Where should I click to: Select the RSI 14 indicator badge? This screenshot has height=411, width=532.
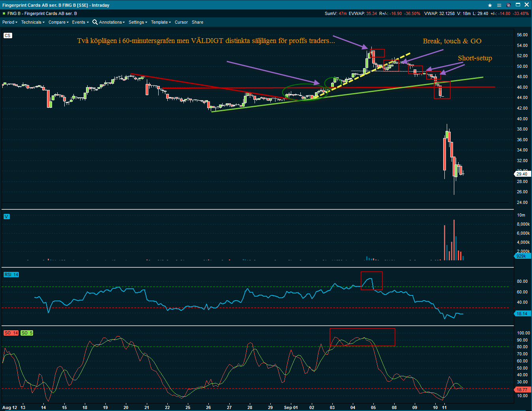pyautogui.click(x=11, y=275)
